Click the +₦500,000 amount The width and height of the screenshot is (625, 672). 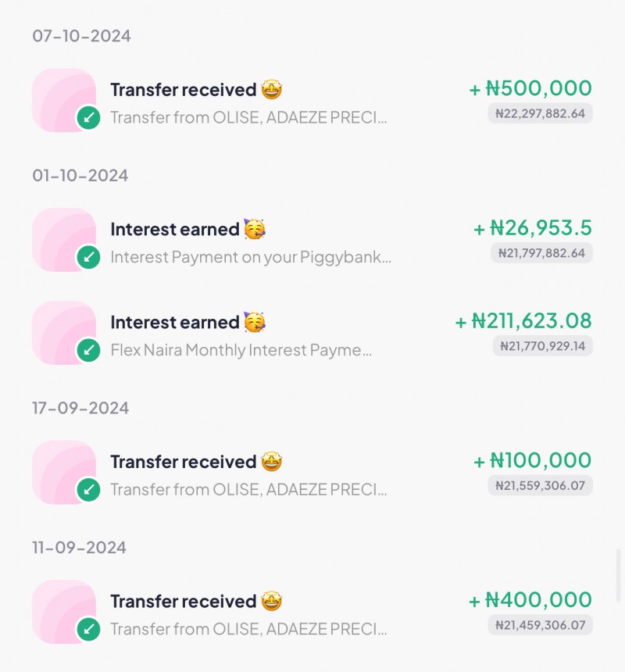(x=530, y=88)
